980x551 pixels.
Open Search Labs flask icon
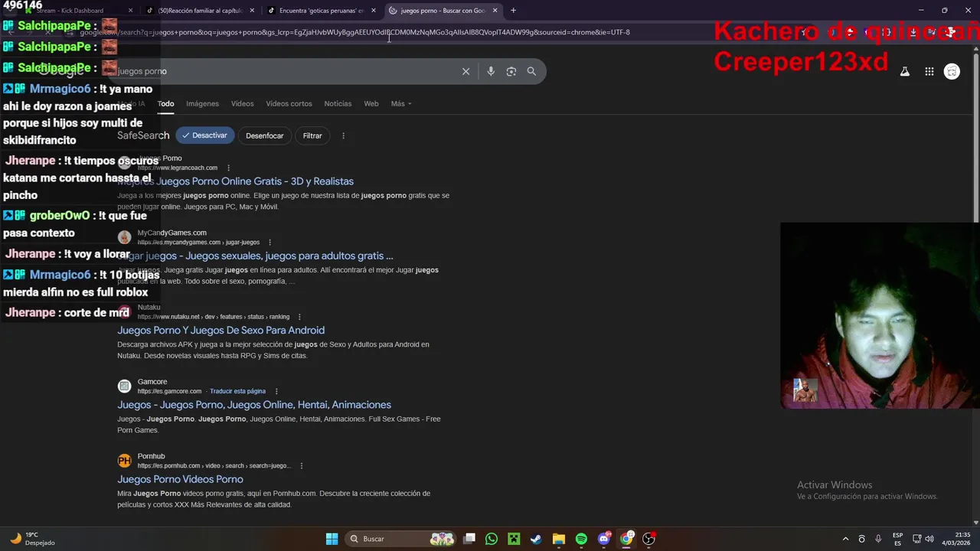pyautogui.click(x=904, y=71)
